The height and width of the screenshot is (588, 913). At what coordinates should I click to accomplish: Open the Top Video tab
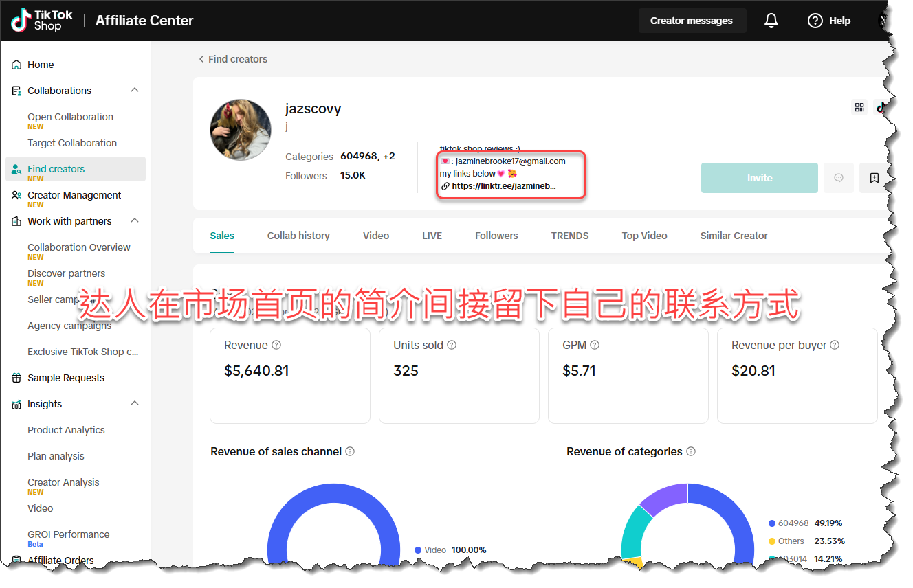click(645, 236)
